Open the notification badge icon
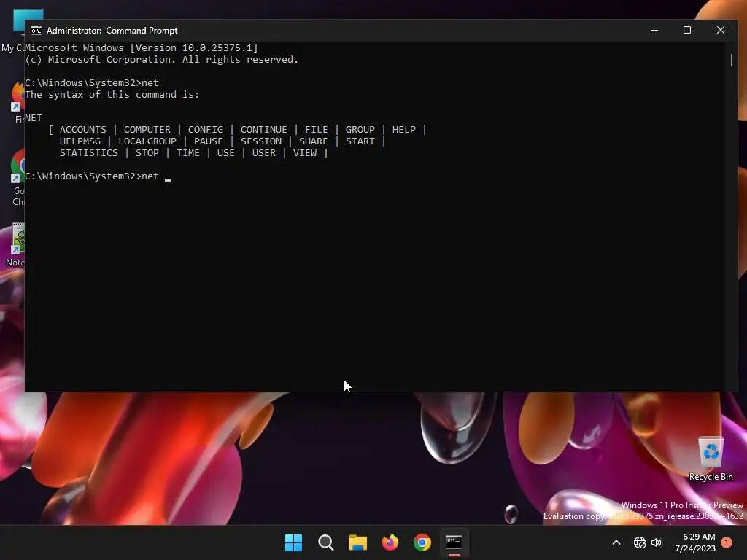747x560 pixels. [727, 542]
